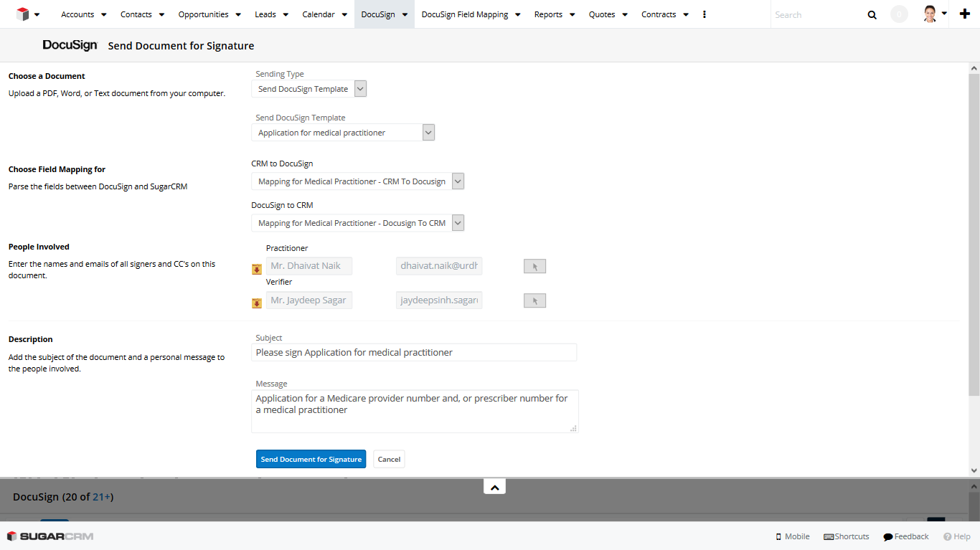Open the Contacts module tab
Image resolution: width=980 pixels, height=550 pixels.
[136, 14]
